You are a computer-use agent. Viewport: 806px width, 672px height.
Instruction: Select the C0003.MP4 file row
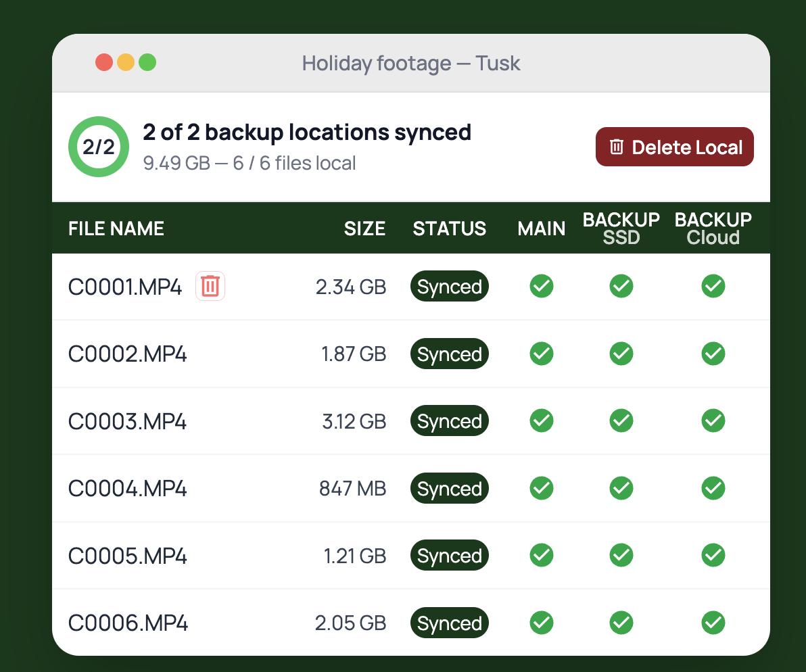[x=410, y=421]
